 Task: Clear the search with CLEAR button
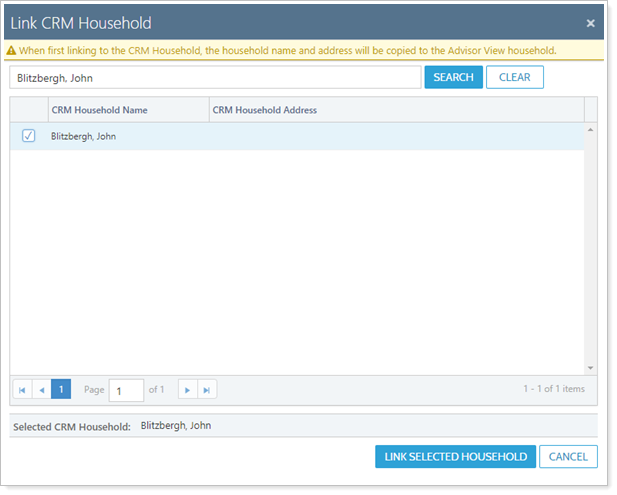point(514,77)
